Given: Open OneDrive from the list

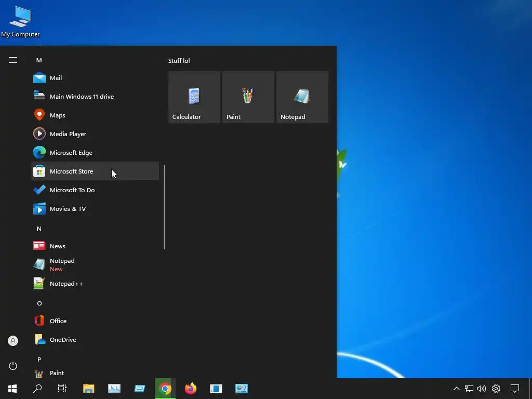Looking at the screenshot, I should point(95,339).
